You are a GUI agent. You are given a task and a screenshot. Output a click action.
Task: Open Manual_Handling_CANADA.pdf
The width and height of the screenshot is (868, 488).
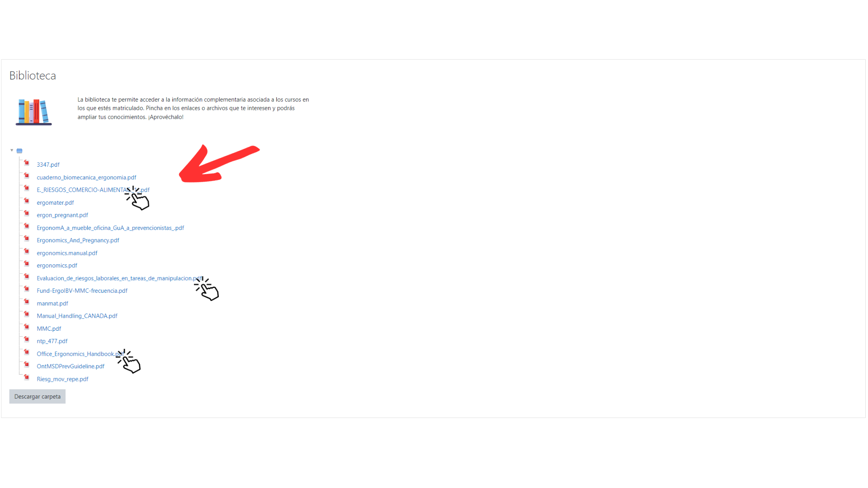pos(77,316)
